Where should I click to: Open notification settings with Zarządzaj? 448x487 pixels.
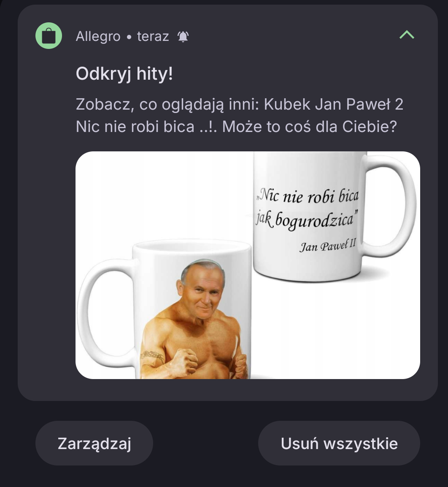click(94, 443)
